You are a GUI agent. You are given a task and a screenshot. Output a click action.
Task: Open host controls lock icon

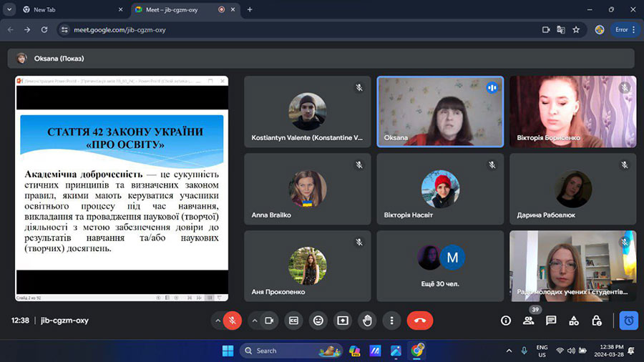click(x=597, y=321)
